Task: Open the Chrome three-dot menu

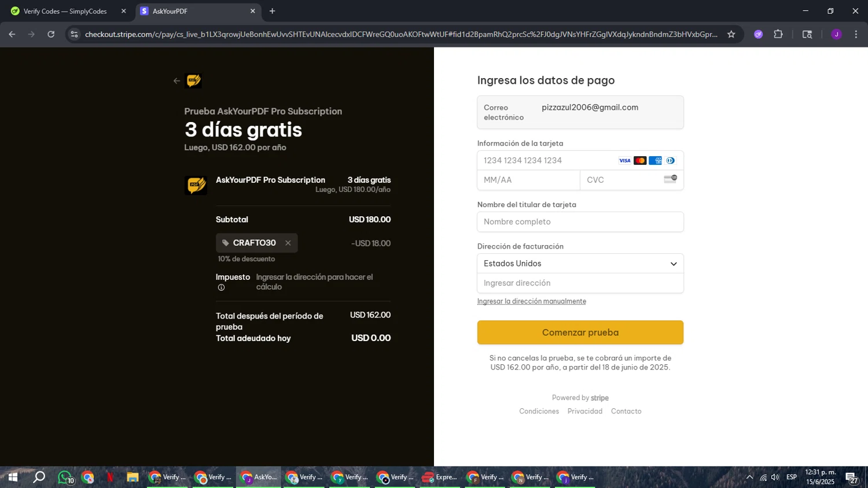Action: pyautogui.click(x=856, y=34)
